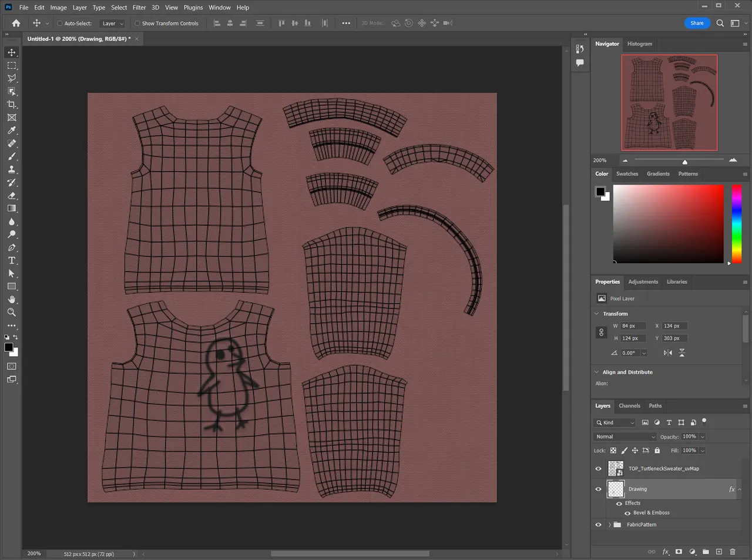
Task: Open the blend mode dropdown set to Normal
Action: click(625, 436)
